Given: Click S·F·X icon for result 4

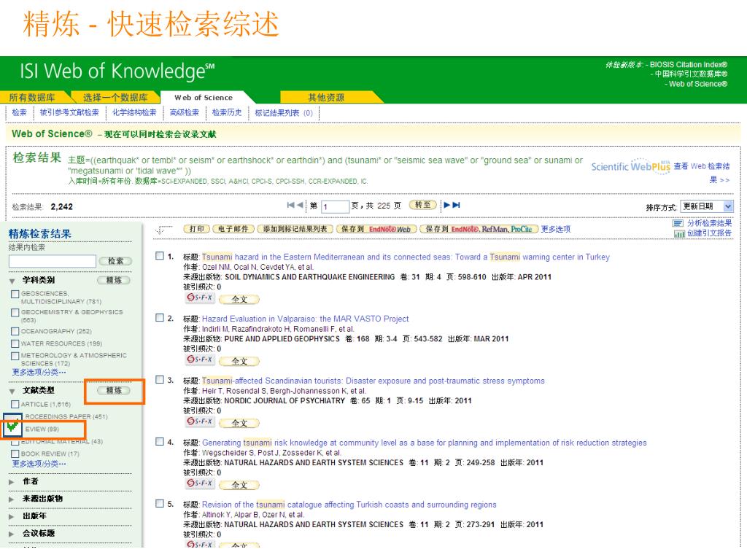Looking at the screenshot, I should point(200,483).
